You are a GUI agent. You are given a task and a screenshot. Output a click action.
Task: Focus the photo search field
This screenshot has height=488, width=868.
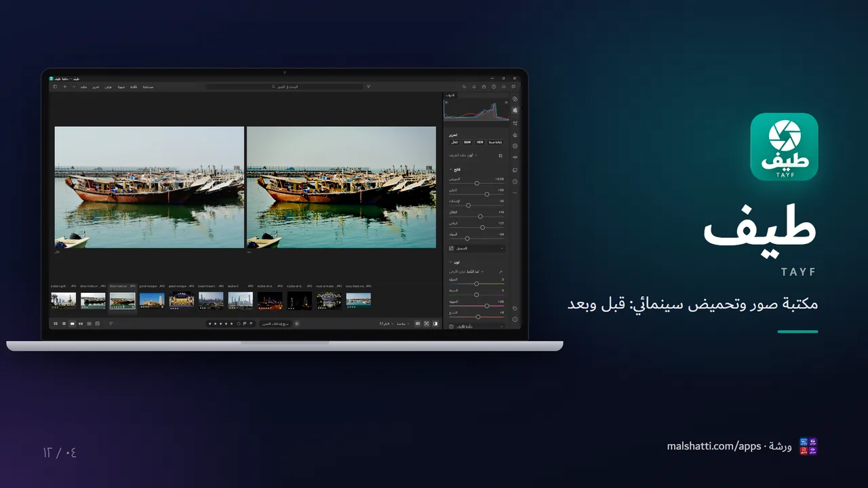coord(284,87)
